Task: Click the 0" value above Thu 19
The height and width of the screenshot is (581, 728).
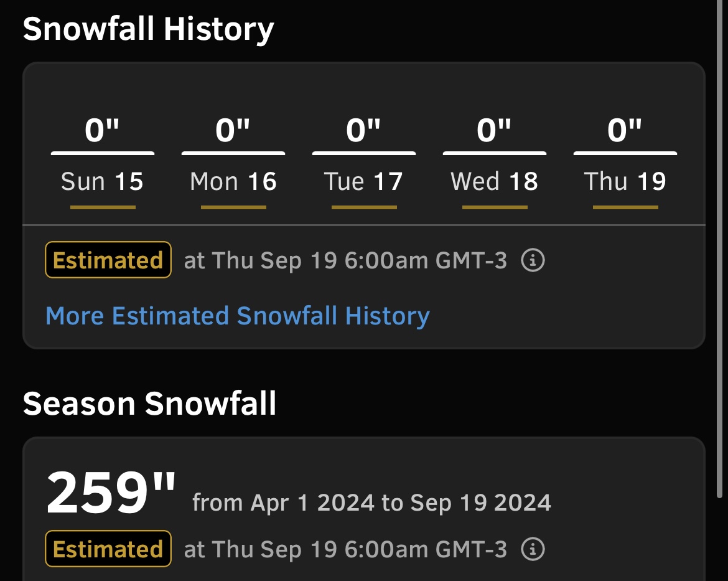Action: (625, 130)
